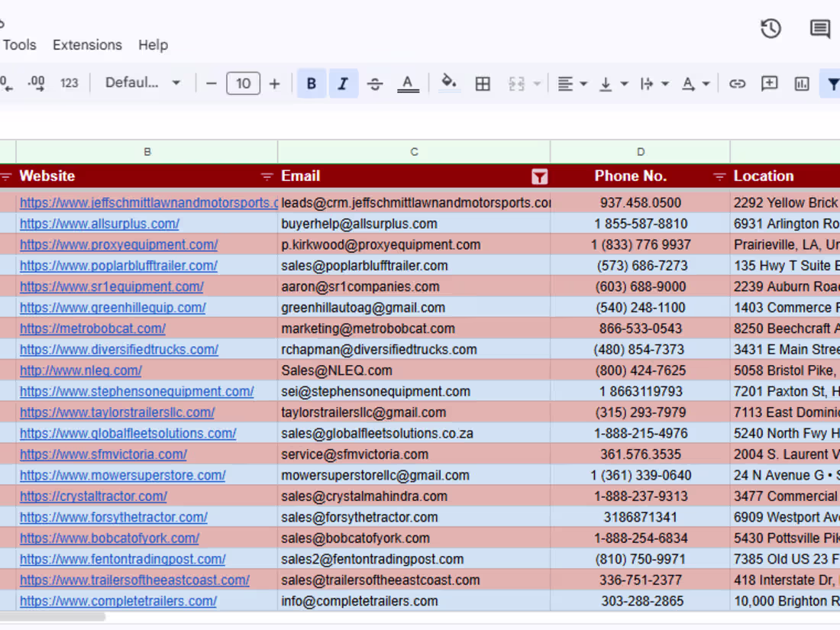Open the font family dropdown
Screen dimensions: 840x630
[143, 82]
